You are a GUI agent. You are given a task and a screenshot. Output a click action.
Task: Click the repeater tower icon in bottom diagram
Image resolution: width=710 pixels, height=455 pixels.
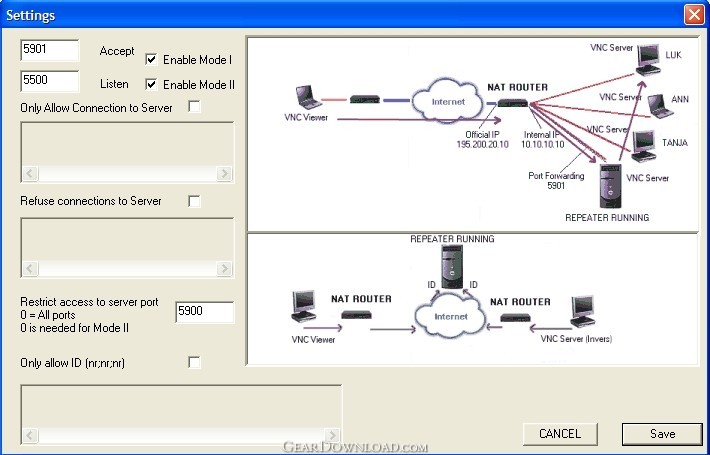pyautogui.click(x=452, y=267)
